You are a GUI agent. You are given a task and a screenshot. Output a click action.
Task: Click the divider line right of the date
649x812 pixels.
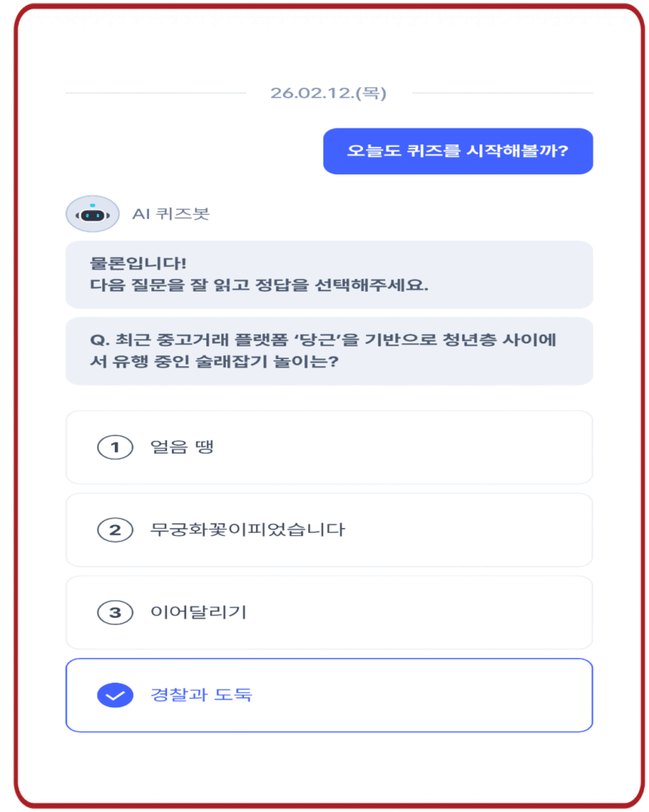point(502,93)
